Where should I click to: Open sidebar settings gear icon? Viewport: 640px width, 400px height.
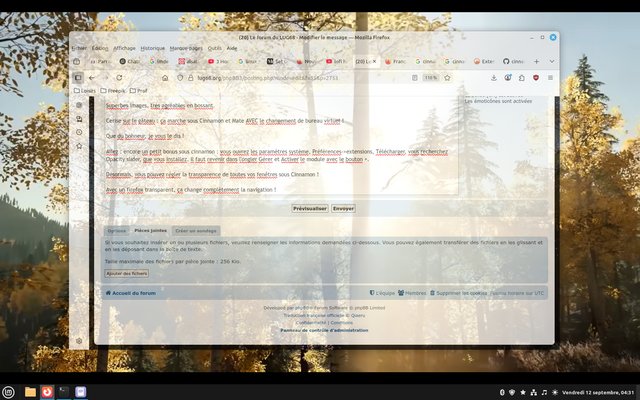[78, 341]
